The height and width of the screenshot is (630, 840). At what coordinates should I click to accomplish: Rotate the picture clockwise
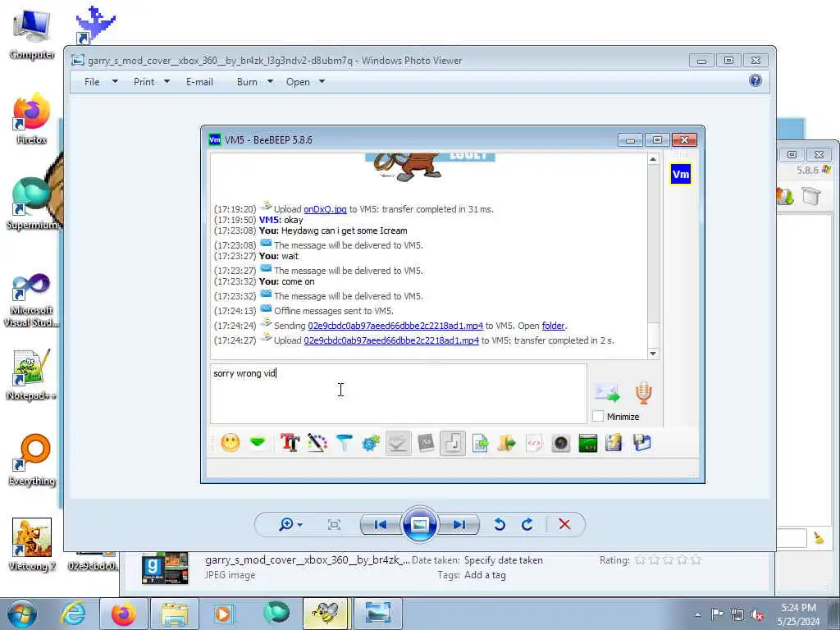point(527,524)
